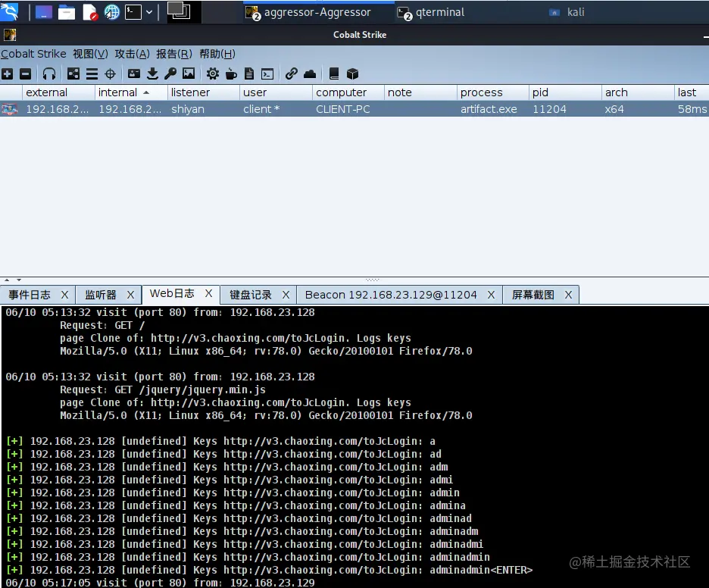Close the 键盘记录 tab

coord(286,295)
